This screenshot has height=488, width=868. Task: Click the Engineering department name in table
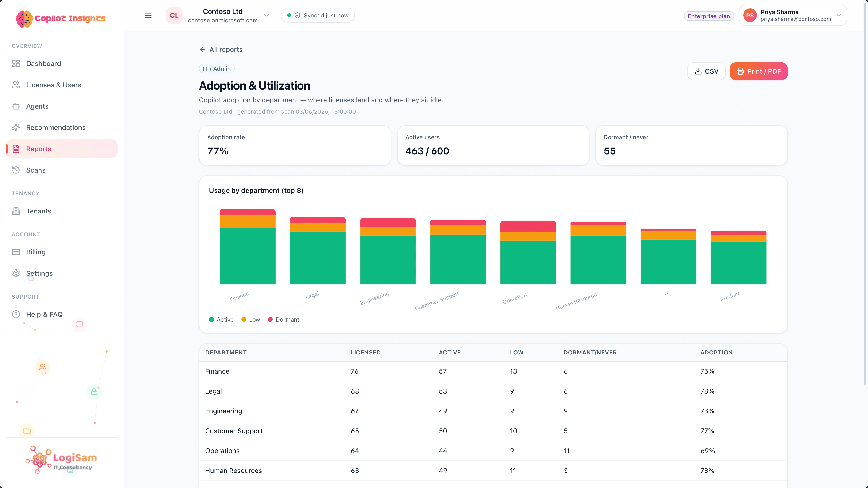pyautogui.click(x=223, y=411)
